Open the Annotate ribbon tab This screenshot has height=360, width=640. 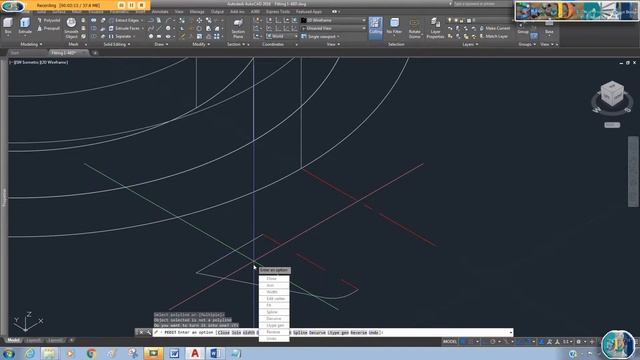click(x=160, y=12)
